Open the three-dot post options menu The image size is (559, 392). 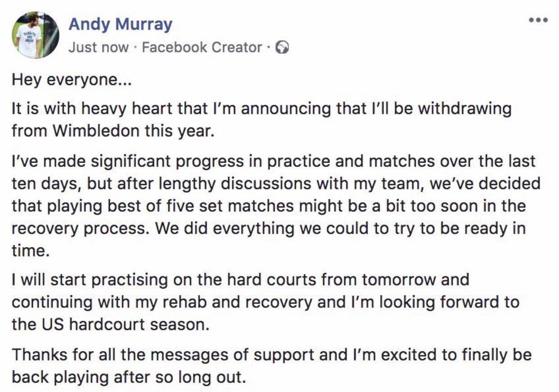coord(538,20)
